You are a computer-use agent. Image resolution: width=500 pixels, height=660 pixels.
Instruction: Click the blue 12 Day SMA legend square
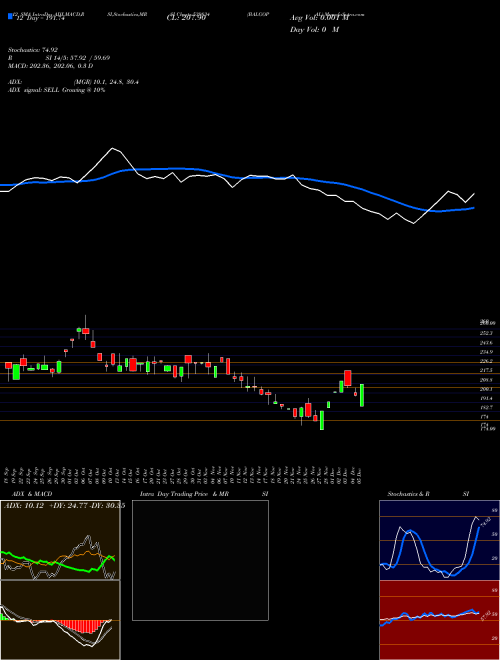click(10, 17)
